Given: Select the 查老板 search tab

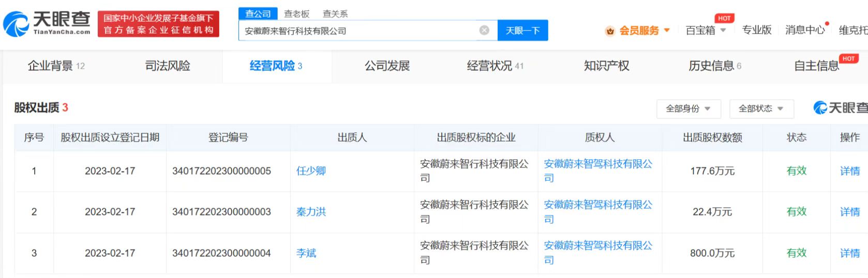Looking at the screenshot, I should pos(296,14).
